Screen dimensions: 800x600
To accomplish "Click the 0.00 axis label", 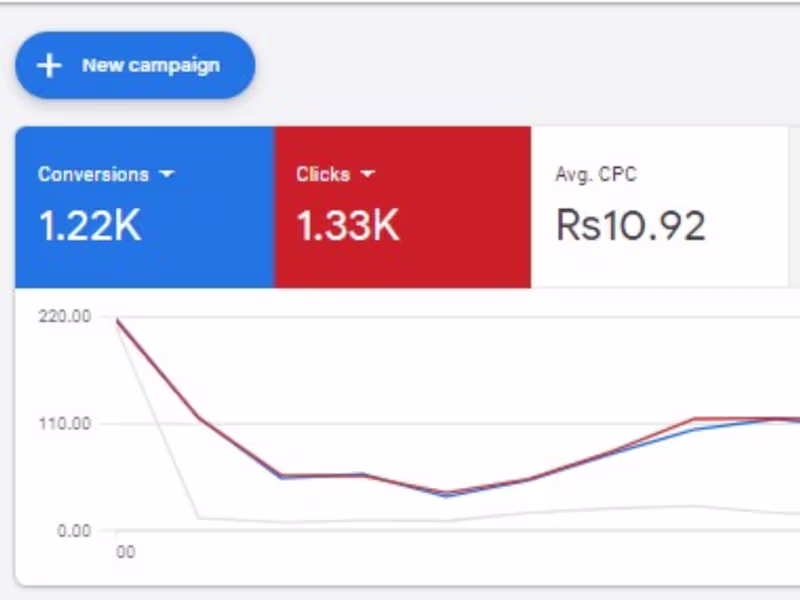I will tap(73, 530).
